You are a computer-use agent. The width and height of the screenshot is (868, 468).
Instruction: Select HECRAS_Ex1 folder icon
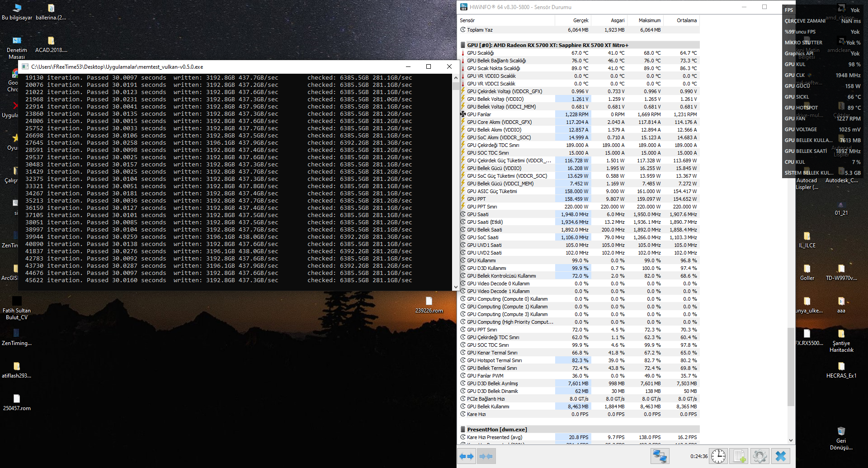pos(841,370)
